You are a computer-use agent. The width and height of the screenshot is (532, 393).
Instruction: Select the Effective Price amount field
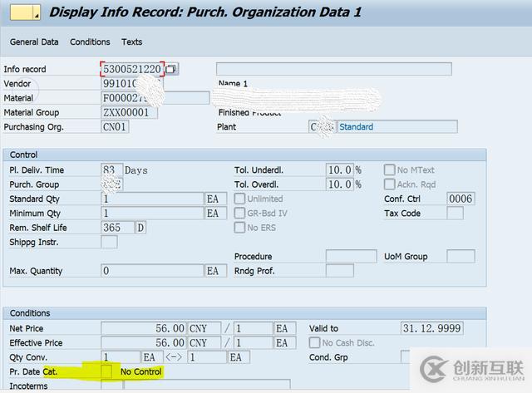144,343
